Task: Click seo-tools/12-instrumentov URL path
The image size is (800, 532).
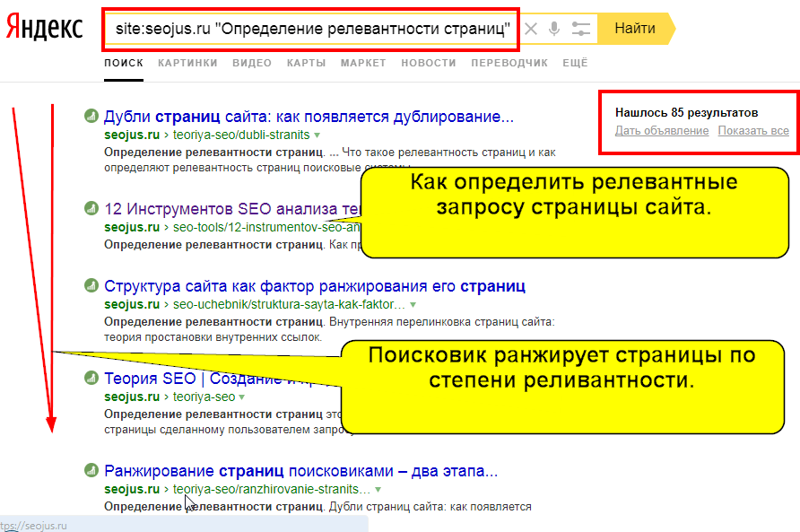Action: click(x=267, y=227)
